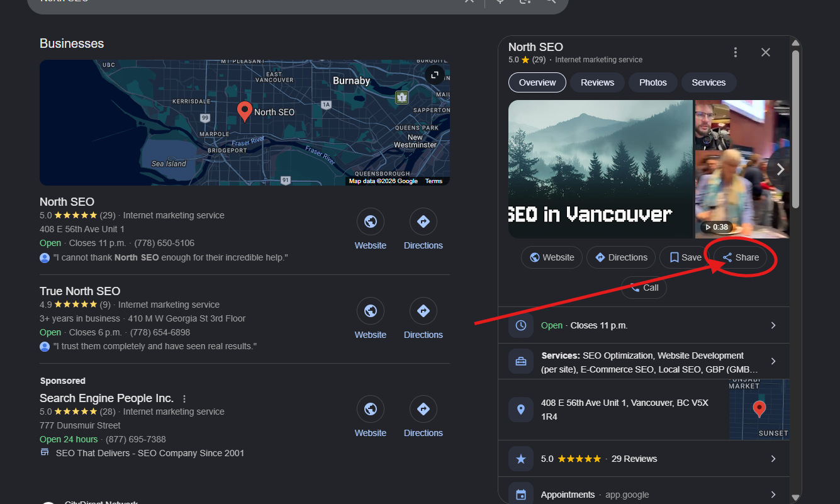Expand the 29 Reviews row
This screenshot has height=504, width=840.
(644, 459)
